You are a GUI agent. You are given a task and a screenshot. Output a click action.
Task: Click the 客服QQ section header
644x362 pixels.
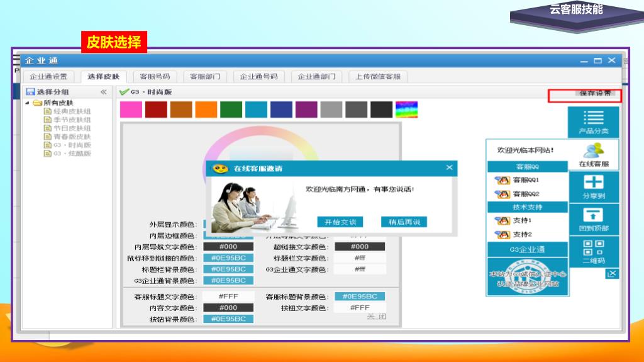[528, 167]
